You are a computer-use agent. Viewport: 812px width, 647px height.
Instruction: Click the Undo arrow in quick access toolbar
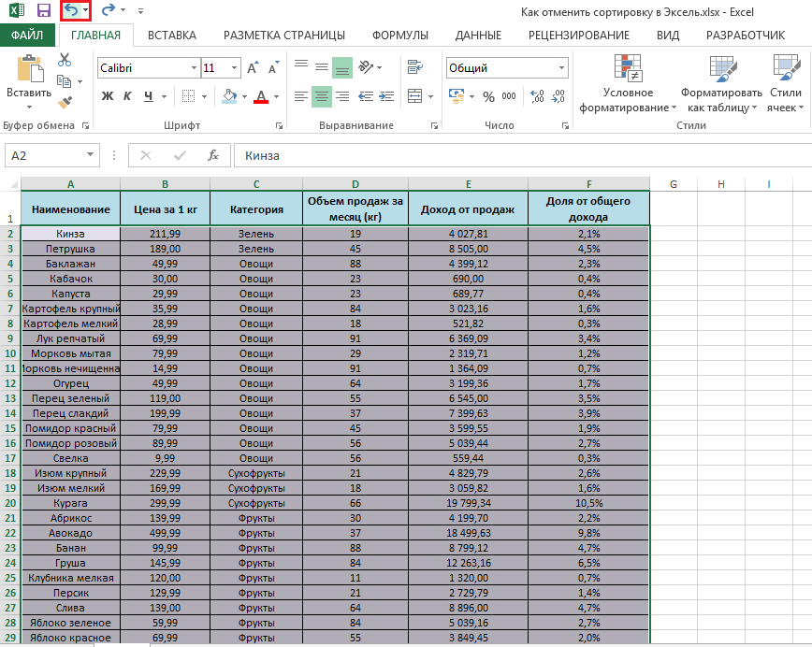point(70,10)
